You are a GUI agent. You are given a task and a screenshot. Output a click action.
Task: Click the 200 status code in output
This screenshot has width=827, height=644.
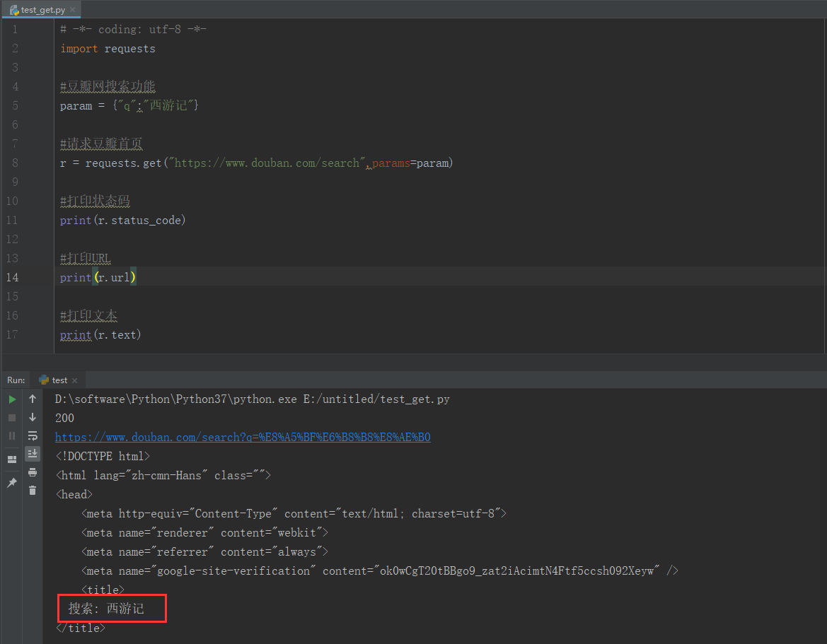coord(64,418)
